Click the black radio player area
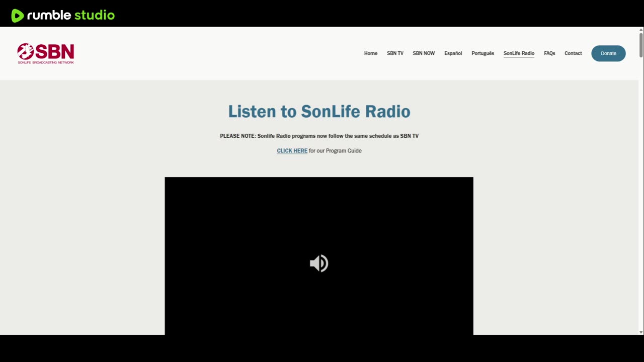 click(x=319, y=256)
